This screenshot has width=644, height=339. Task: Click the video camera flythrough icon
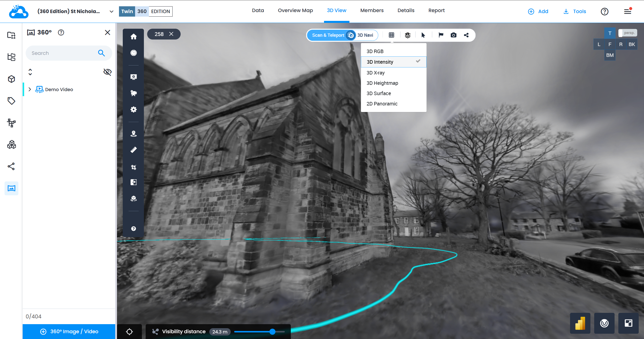133,93
